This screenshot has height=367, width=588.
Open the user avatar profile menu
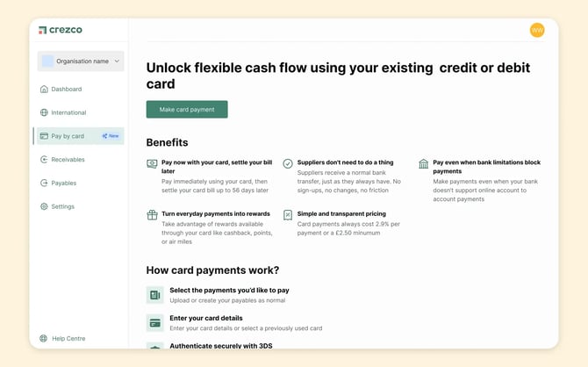coord(537,30)
